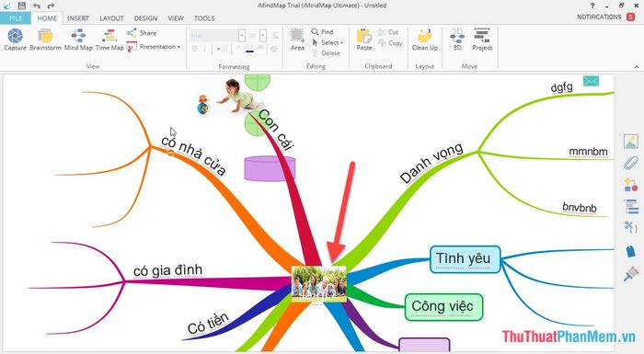
Task: Collapse the ribbon with the chevron
Action: point(637,66)
